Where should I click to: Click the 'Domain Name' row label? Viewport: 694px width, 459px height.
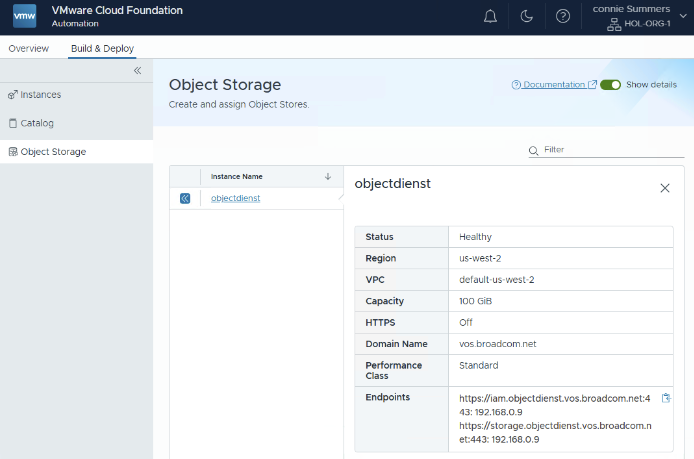pyautogui.click(x=396, y=344)
